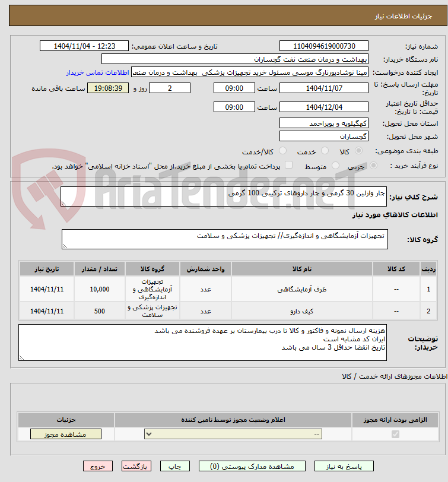Click the resize handle of توضیحات خریدار box
Screen dimensions: 448x482
click(x=21, y=358)
